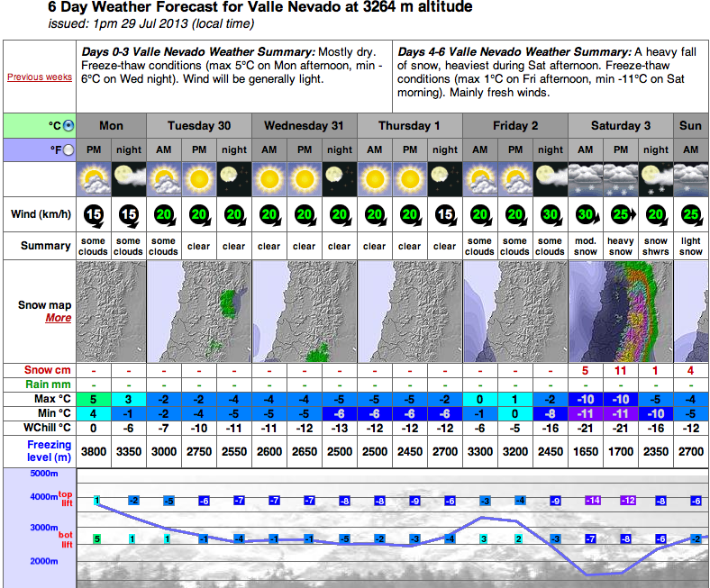The image size is (710, 588).
Task: Open Thursday's snow map thumbnail
Action: click(410, 312)
